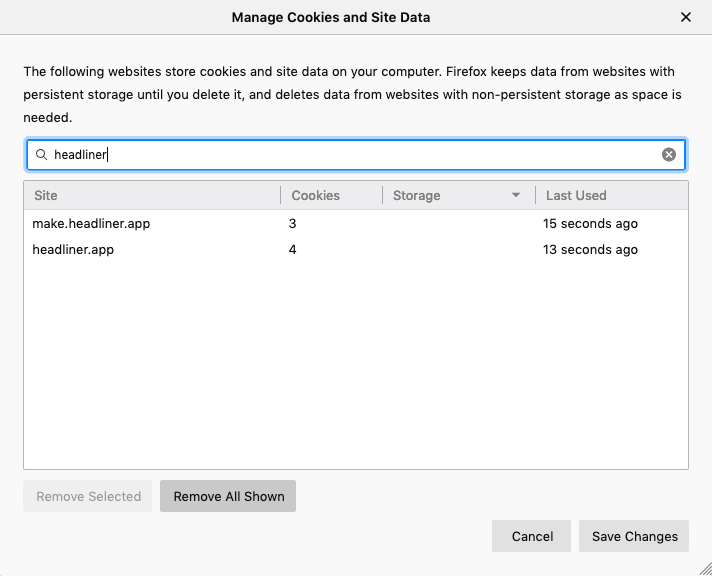Sort by the Storage column header
712x576 pixels.
click(459, 195)
